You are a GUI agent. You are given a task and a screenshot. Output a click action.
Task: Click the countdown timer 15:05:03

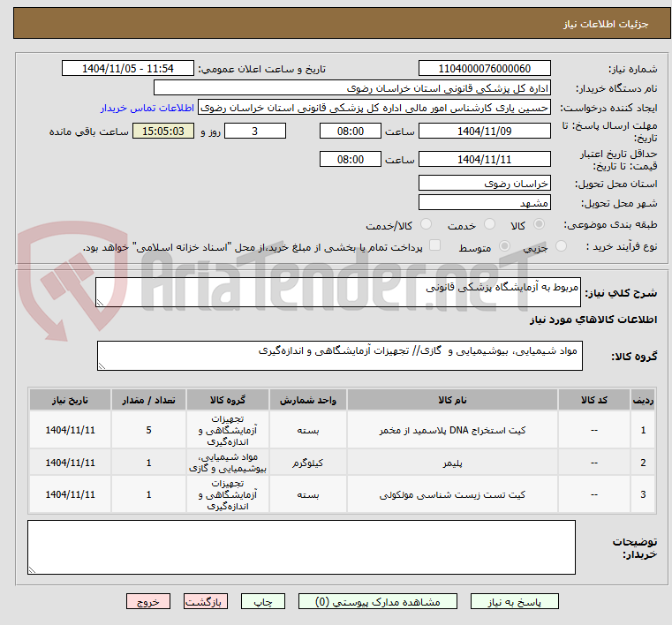pos(163,131)
